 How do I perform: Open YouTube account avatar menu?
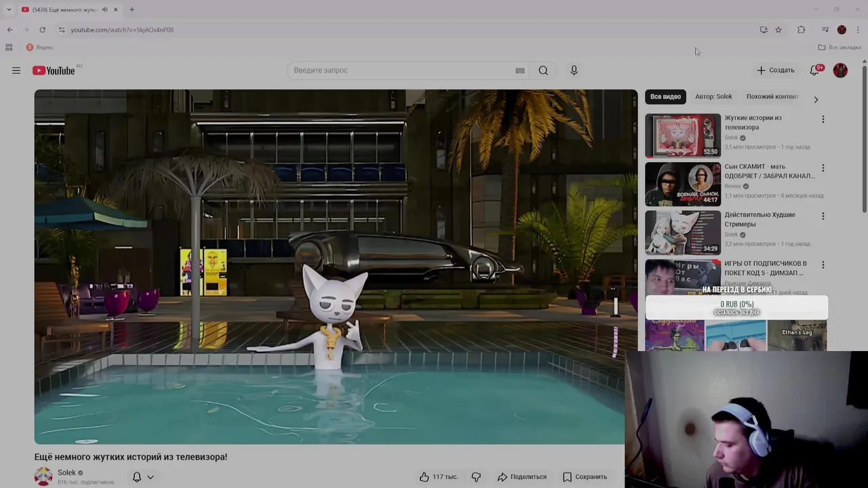click(x=840, y=70)
